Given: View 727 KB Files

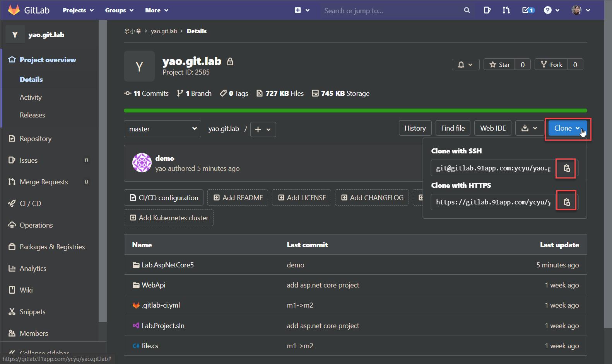Looking at the screenshot, I should [x=280, y=94].
